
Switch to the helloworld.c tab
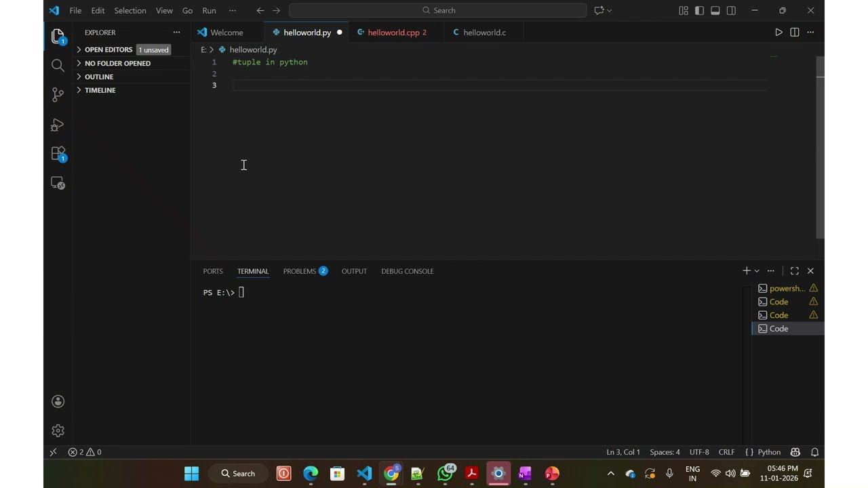(484, 32)
